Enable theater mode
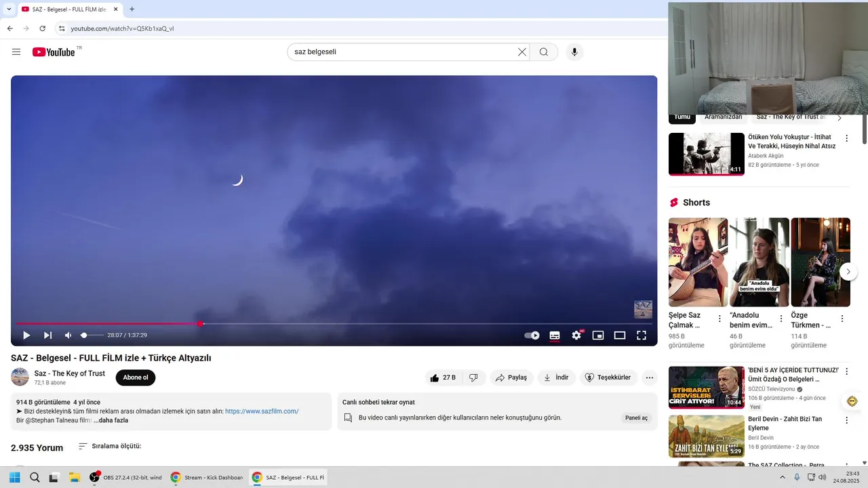 pyautogui.click(x=620, y=335)
